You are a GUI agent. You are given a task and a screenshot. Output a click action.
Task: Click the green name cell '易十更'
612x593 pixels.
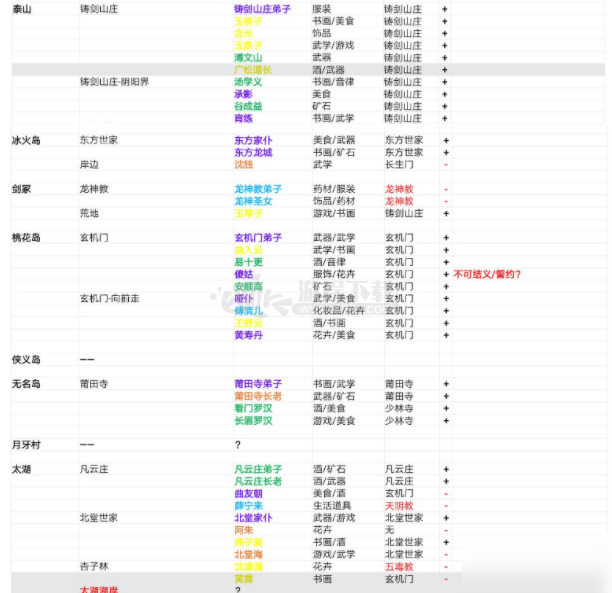pyautogui.click(x=248, y=262)
